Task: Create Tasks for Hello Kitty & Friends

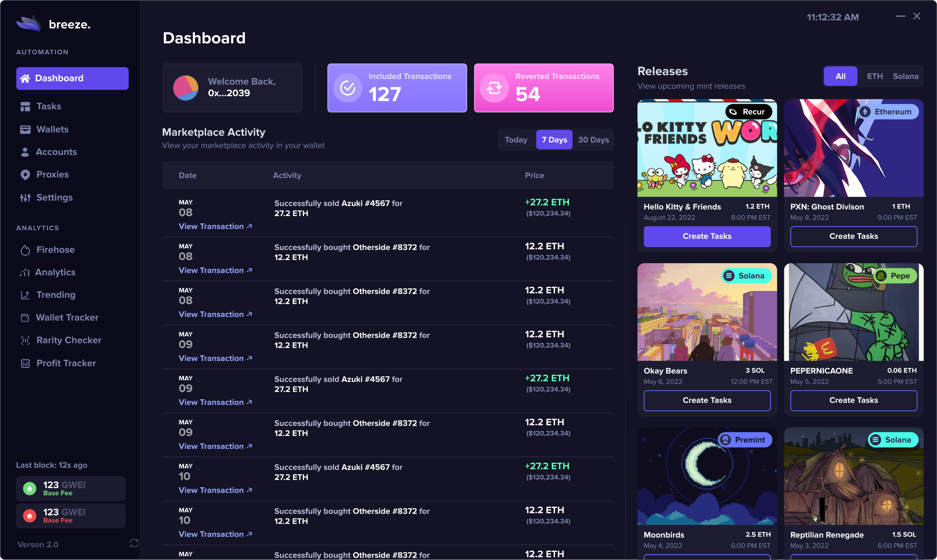Action: (707, 236)
